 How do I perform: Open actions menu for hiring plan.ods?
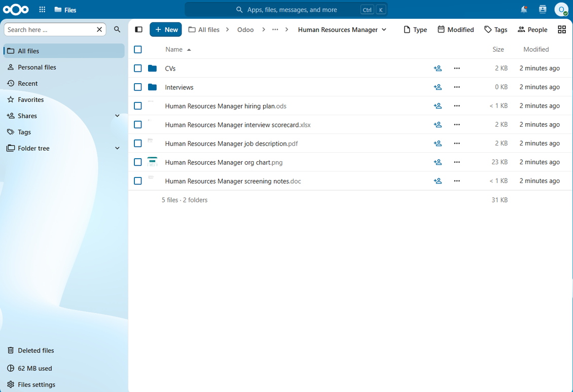457,106
